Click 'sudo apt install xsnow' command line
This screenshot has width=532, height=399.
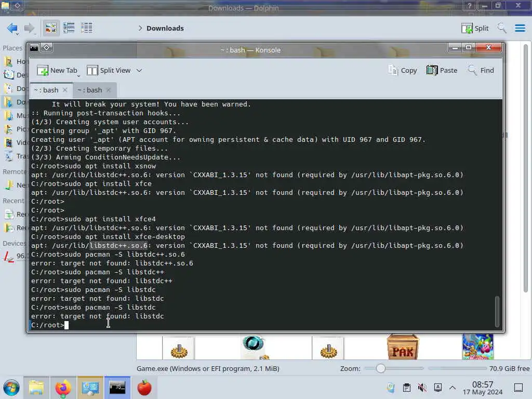point(94,166)
